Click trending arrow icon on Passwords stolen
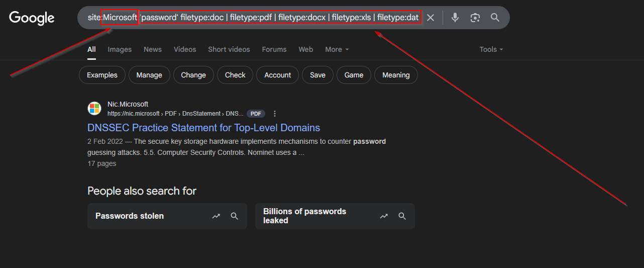Screen dimensions: 644x268 [x=216, y=216]
